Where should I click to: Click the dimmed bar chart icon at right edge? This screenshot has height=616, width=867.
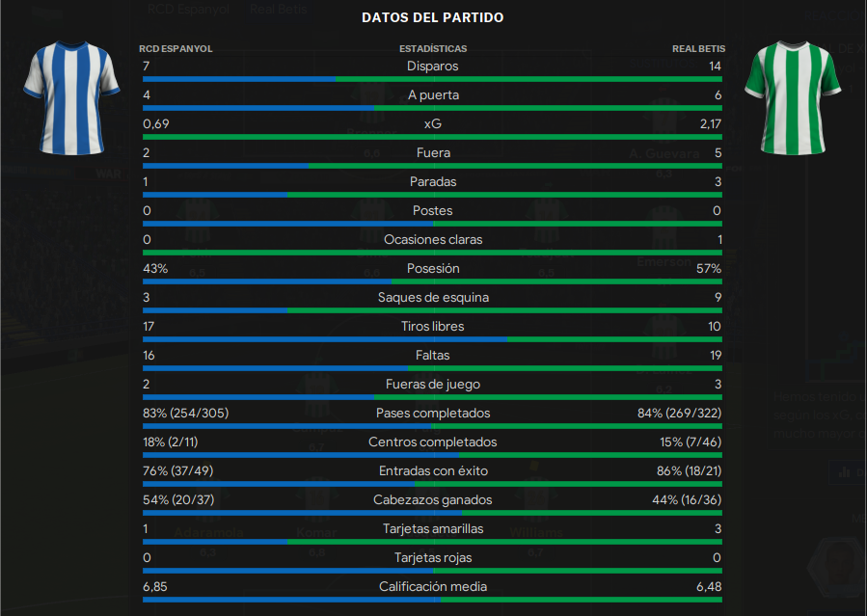844,472
